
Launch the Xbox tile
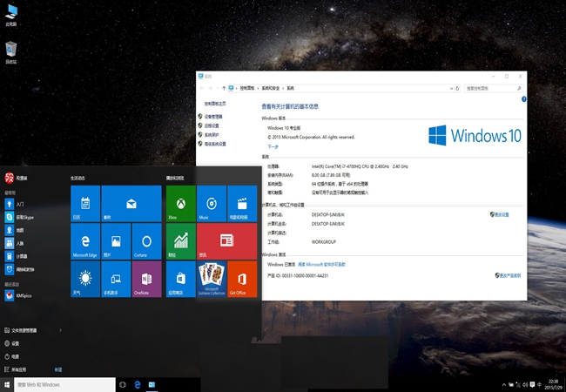click(x=181, y=203)
